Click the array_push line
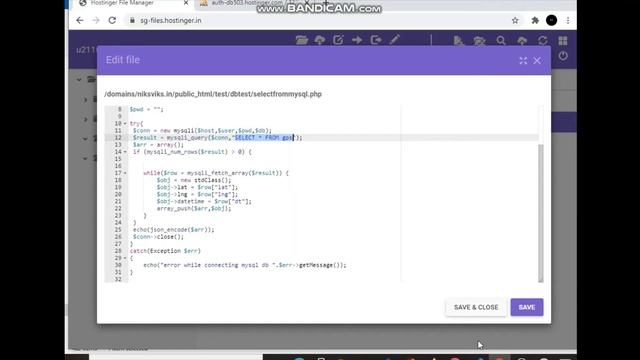The width and height of the screenshot is (640, 360). [194, 209]
